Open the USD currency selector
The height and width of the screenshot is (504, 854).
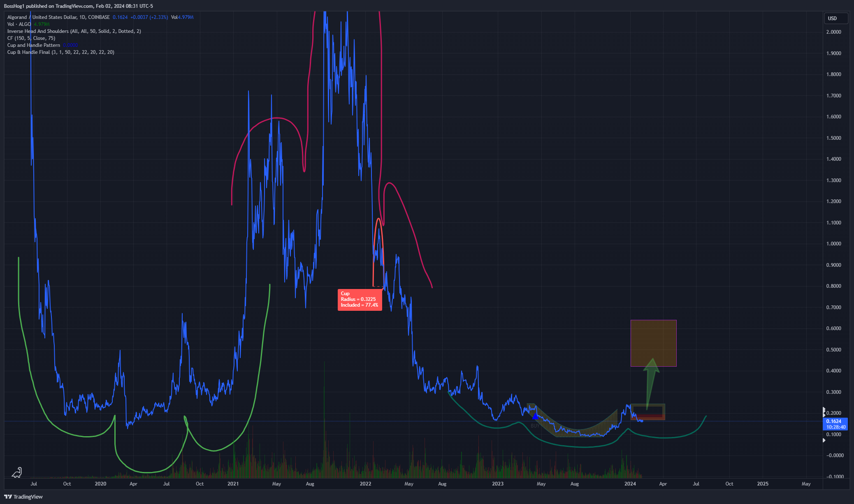(836, 18)
